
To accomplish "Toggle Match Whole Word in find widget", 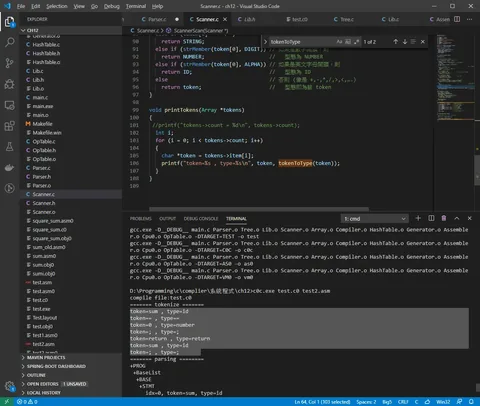I will click(348, 42).
